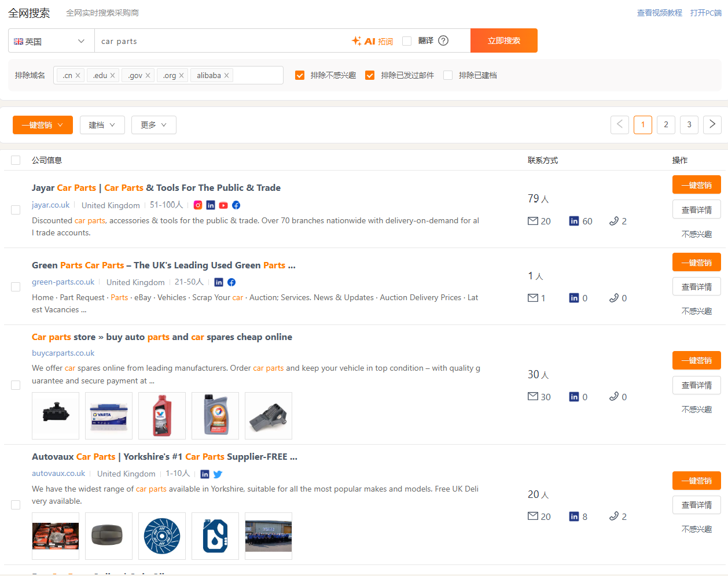Remove the .edu excluded domain tag
Image resolution: width=728 pixels, height=576 pixels.
pos(112,76)
